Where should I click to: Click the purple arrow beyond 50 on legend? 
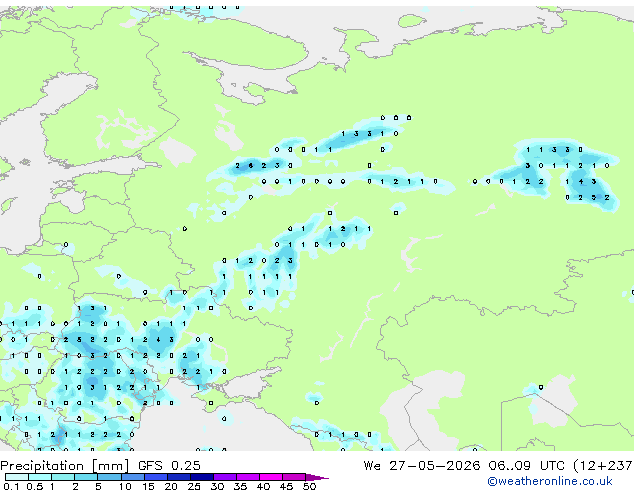point(317,477)
